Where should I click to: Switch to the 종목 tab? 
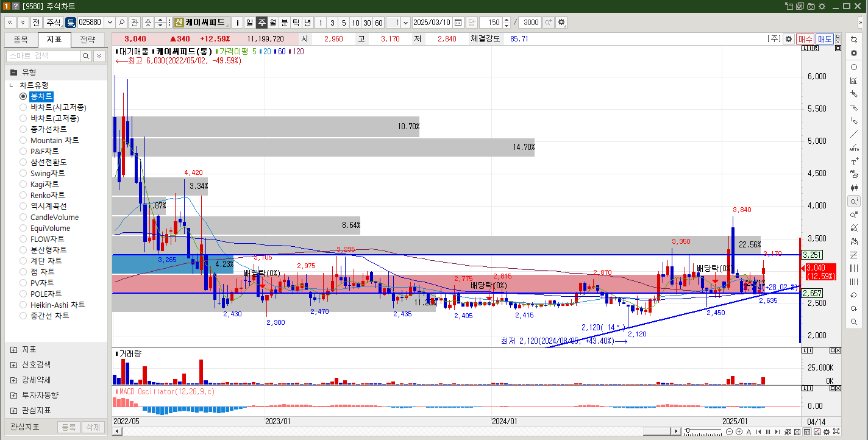[x=21, y=40]
